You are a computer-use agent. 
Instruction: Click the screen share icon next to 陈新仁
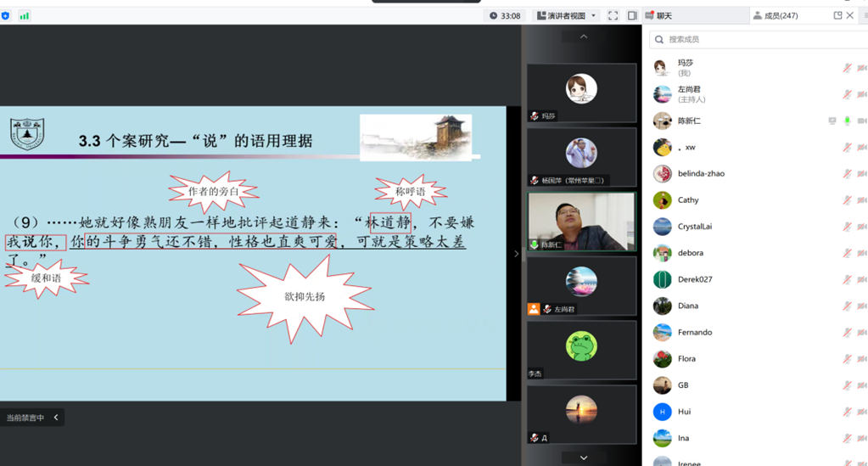pos(832,121)
